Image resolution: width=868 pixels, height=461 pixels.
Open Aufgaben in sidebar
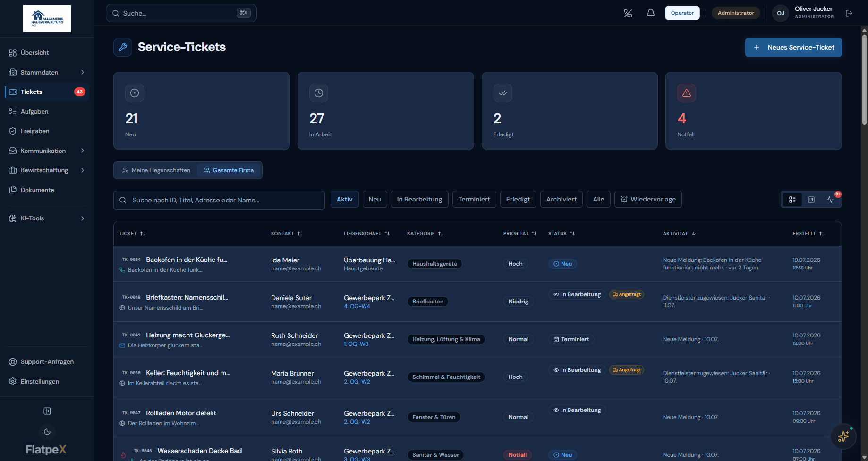pyautogui.click(x=47, y=111)
